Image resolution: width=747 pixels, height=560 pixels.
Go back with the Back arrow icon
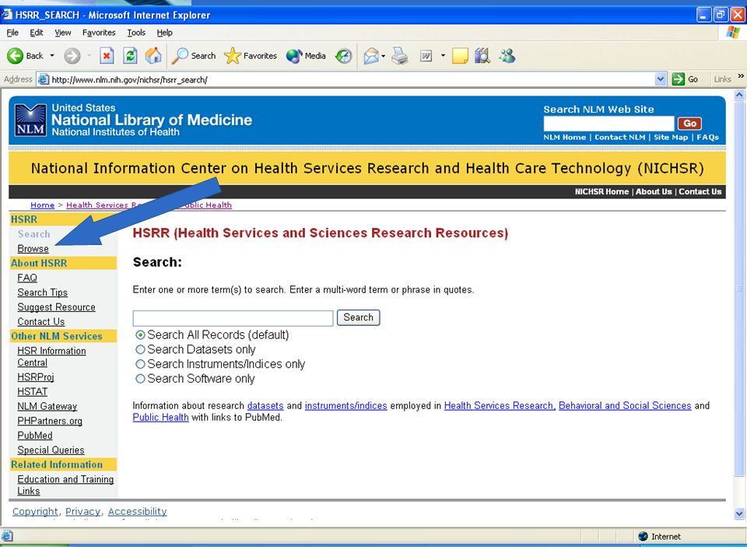coord(15,56)
